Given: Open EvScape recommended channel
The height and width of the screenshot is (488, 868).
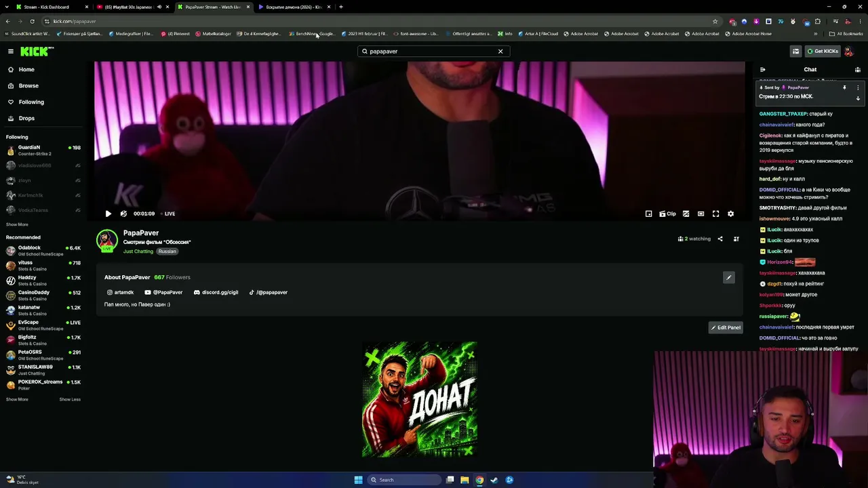Looking at the screenshot, I should (43, 325).
